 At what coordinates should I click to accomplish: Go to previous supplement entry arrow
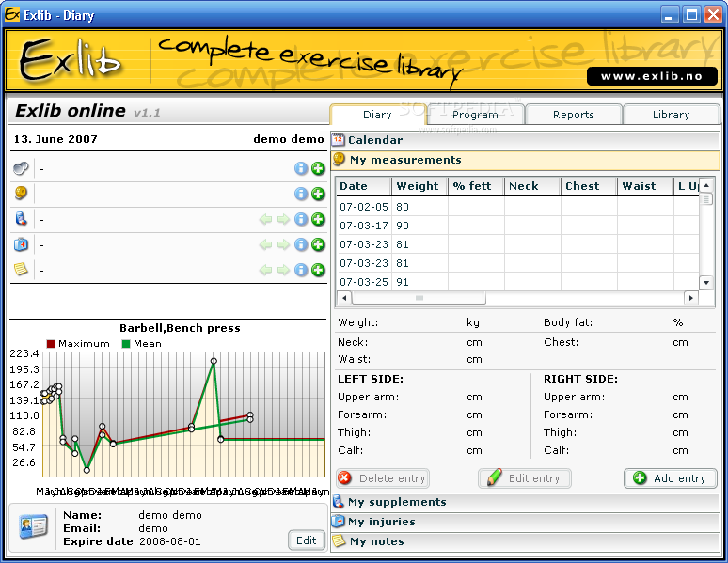point(265,219)
